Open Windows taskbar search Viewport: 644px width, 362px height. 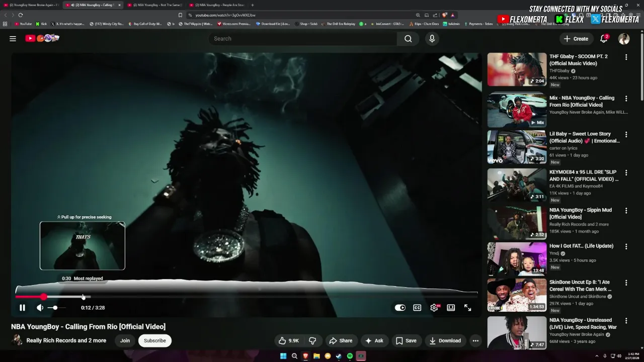point(294,356)
